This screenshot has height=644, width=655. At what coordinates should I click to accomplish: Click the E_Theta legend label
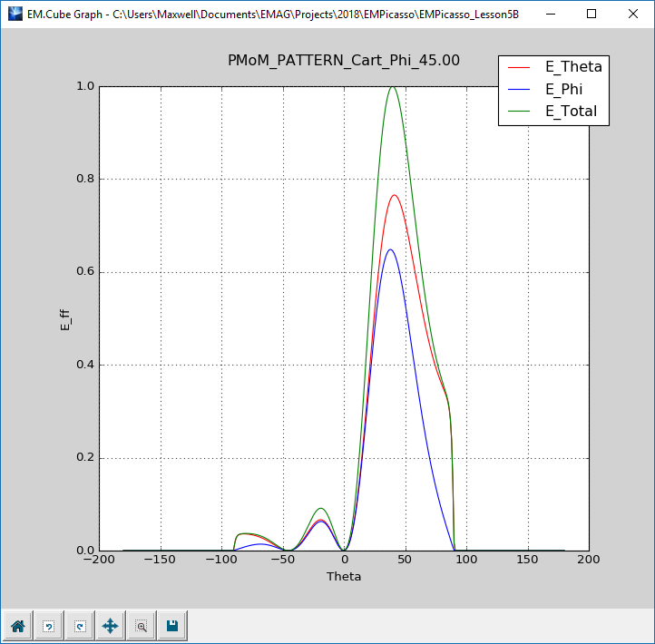click(572, 66)
